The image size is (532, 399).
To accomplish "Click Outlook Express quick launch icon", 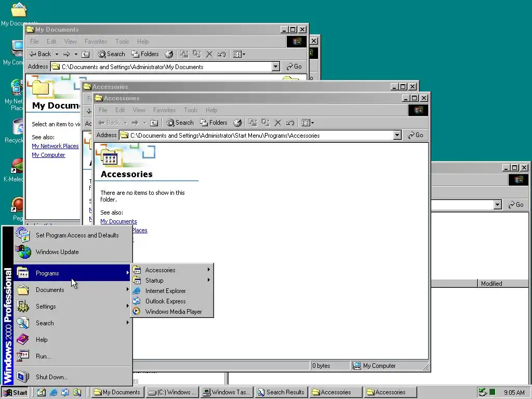I will pos(65,393).
